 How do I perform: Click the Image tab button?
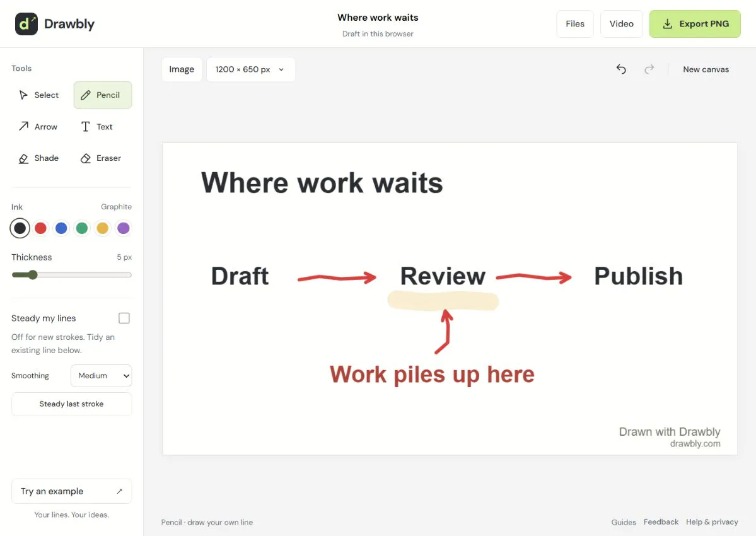point(182,69)
